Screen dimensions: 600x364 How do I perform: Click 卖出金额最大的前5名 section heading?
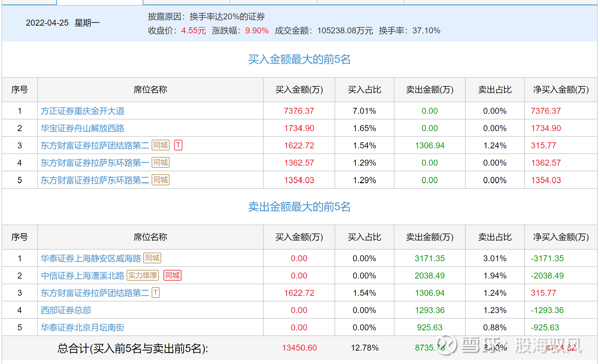point(299,207)
